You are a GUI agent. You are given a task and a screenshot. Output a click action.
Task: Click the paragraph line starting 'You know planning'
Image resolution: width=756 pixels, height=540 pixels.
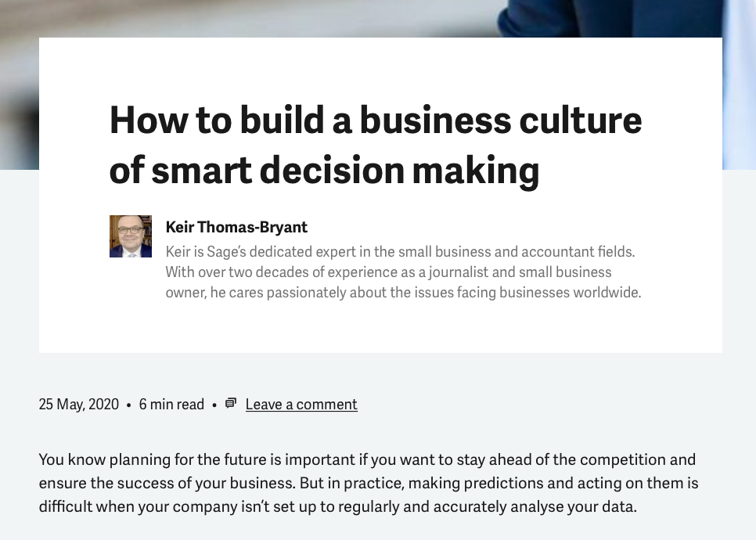[x=367, y=459]
